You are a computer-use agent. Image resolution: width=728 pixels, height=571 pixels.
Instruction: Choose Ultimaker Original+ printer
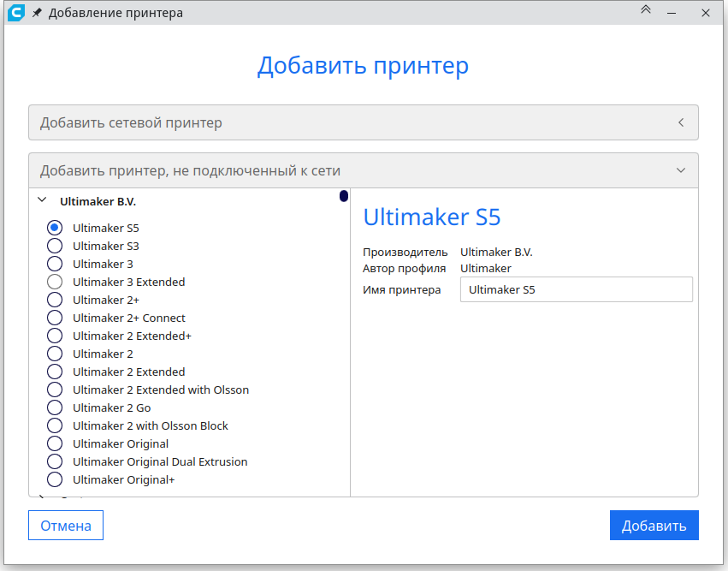click(x=55, y=479)
